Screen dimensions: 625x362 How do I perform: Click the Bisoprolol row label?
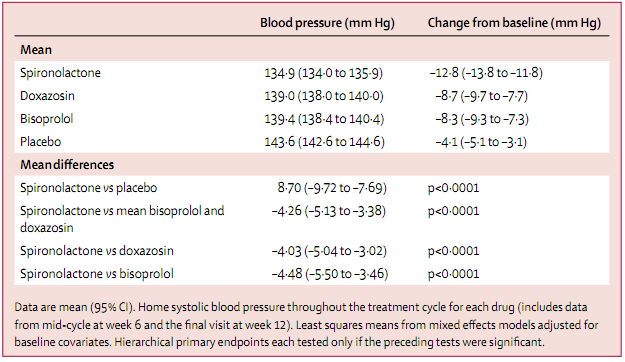coord(47,119)
